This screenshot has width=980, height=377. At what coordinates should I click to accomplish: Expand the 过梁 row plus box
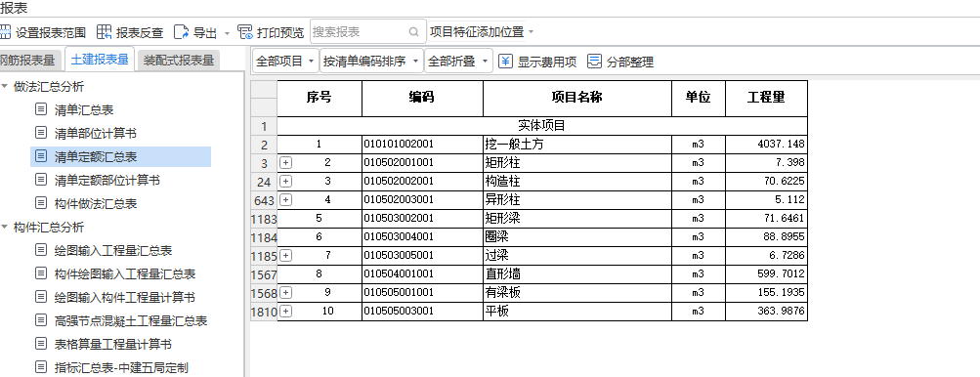tap(285, 256)
